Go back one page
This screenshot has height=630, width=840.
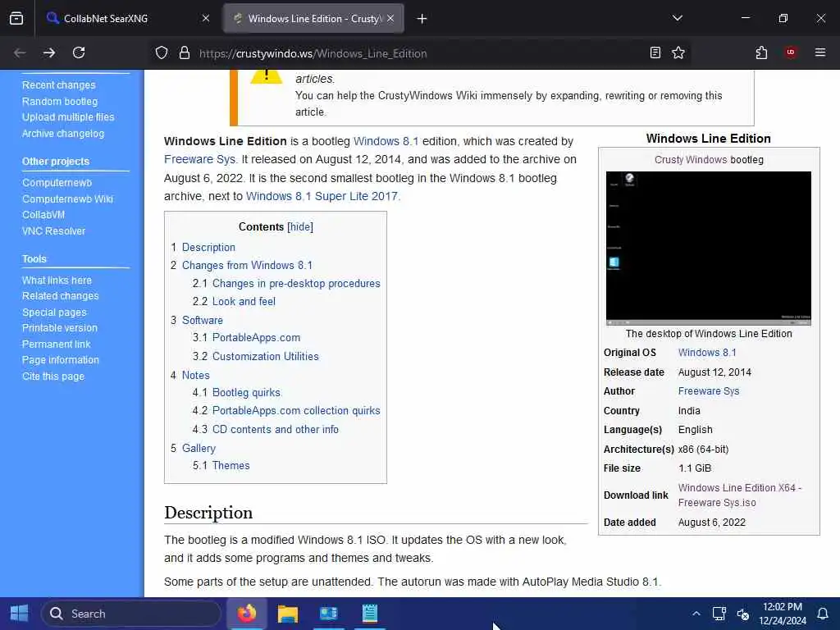[x=20, y=52]
